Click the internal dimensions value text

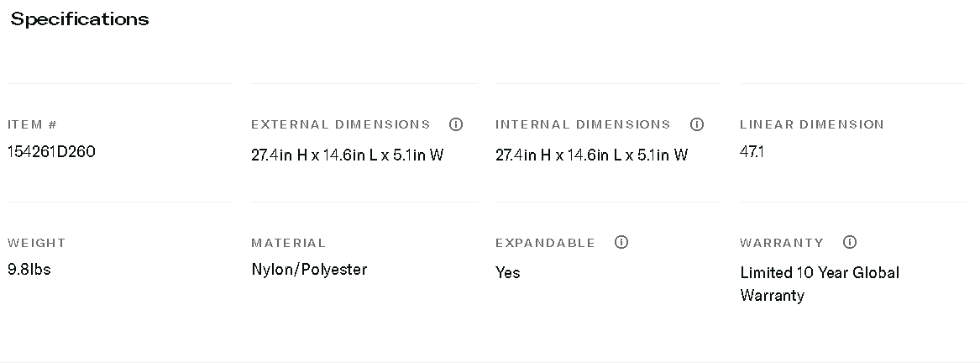pyautogui.click(x=591, y=155)
